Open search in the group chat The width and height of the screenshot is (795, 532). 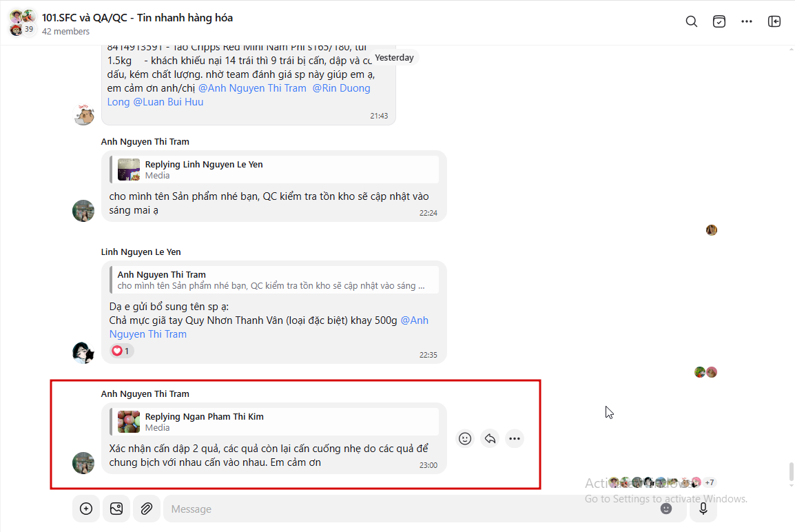click(x=691, y=21)
